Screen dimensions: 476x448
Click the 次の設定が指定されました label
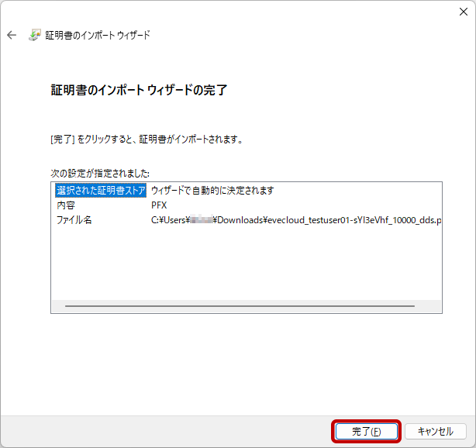tap(100, 173)
